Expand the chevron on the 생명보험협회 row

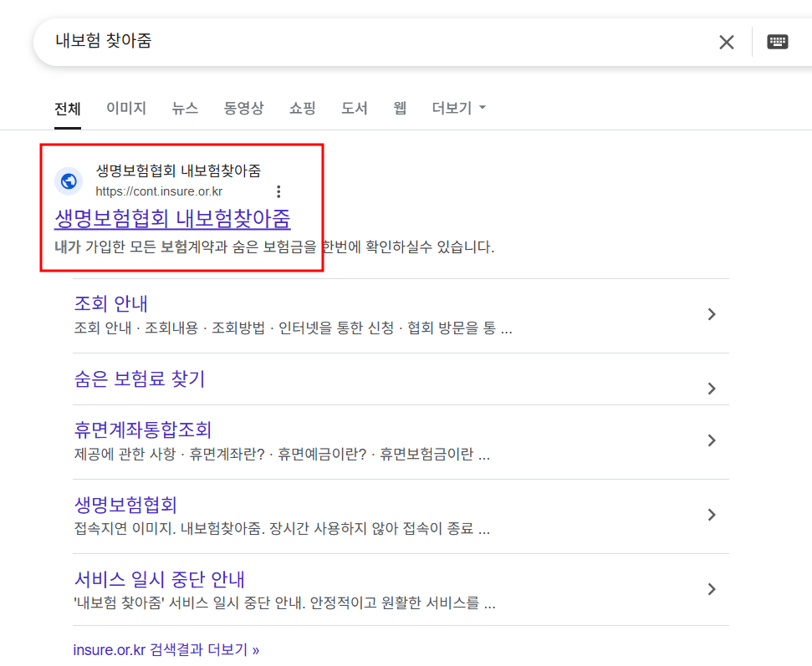712,515
